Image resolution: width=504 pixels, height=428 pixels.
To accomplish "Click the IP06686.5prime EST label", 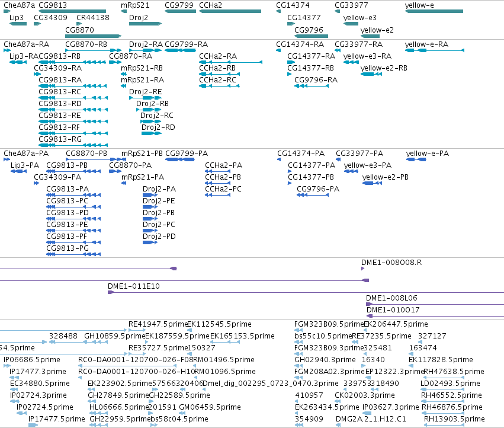I will pos(32,359).
